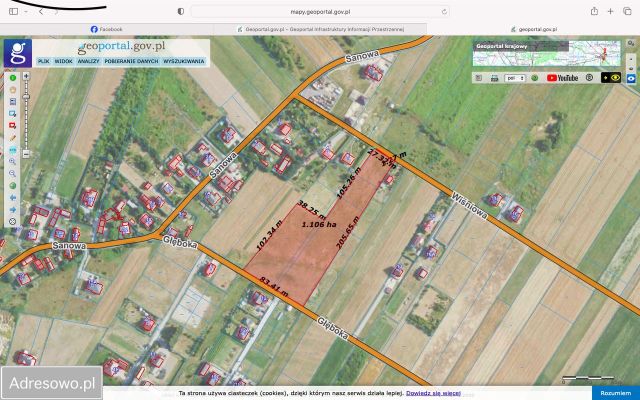Image resolution: width=640 pixels, height=400 pixels.
Task: Click the registered R symbol icon
Action: [589, 78]
